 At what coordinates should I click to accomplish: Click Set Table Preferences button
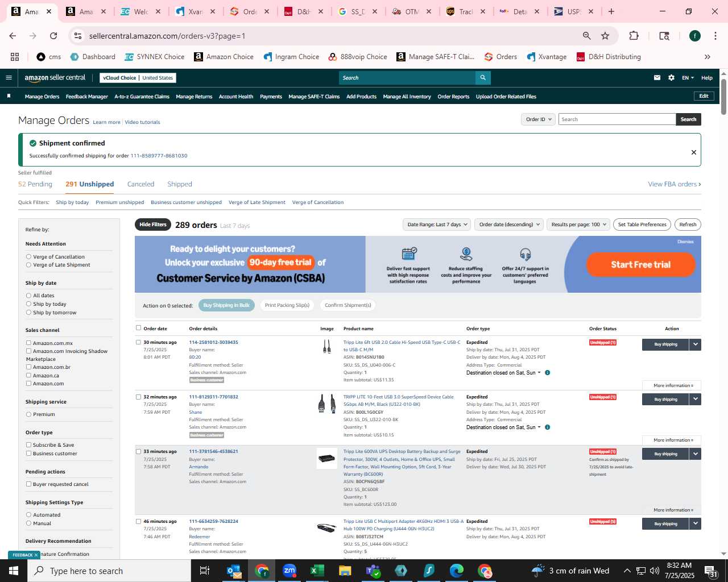point(642,225)
